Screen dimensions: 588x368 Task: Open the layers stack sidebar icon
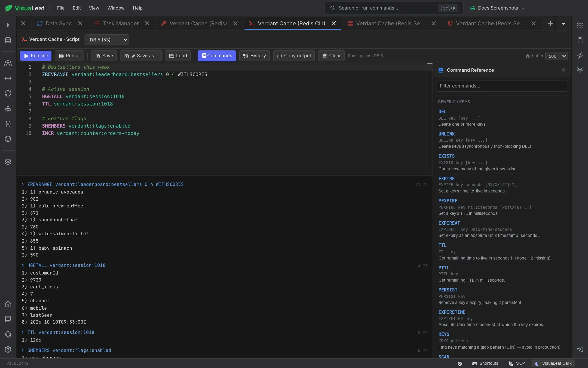(x=8, y=162)
